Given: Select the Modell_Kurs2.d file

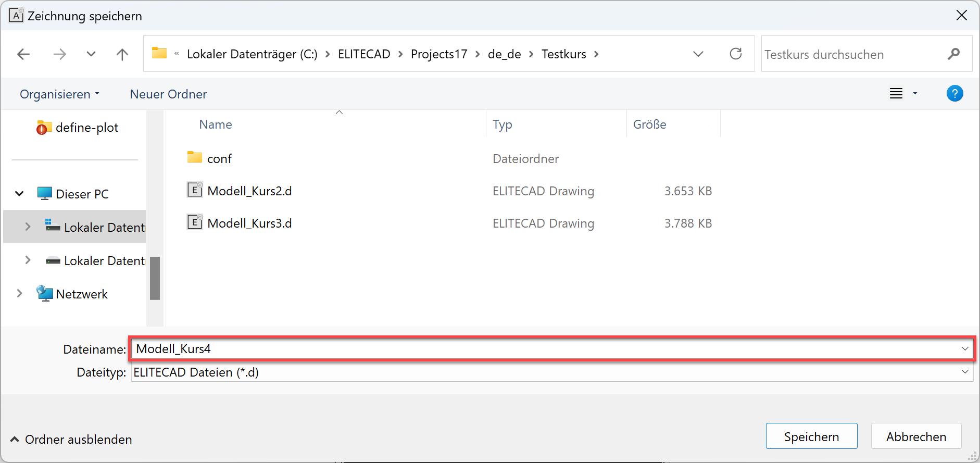Looking at the screenshot, I should click(x=249, y=191).
